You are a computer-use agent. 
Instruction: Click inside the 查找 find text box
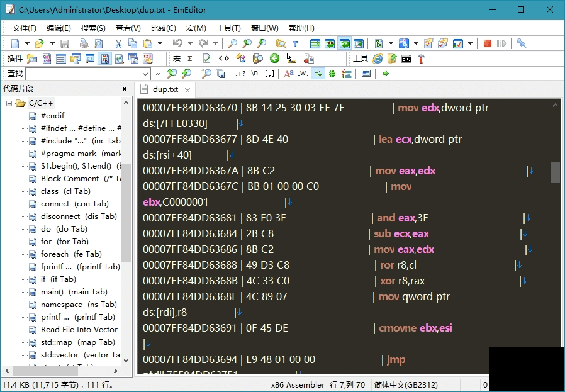(x=84, y=74)
